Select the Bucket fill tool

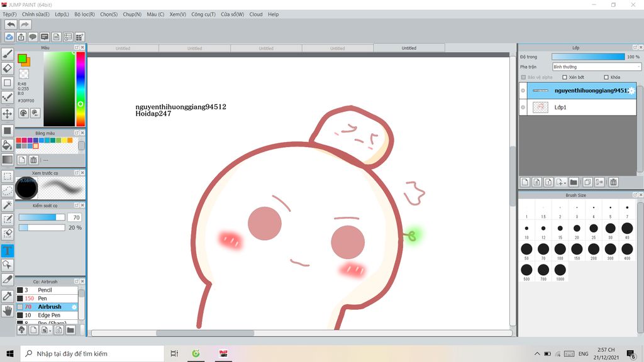[8, 145]
